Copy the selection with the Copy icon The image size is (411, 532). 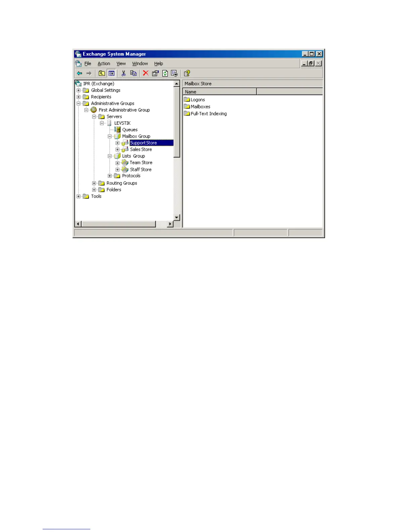click(x=133, y=73)
